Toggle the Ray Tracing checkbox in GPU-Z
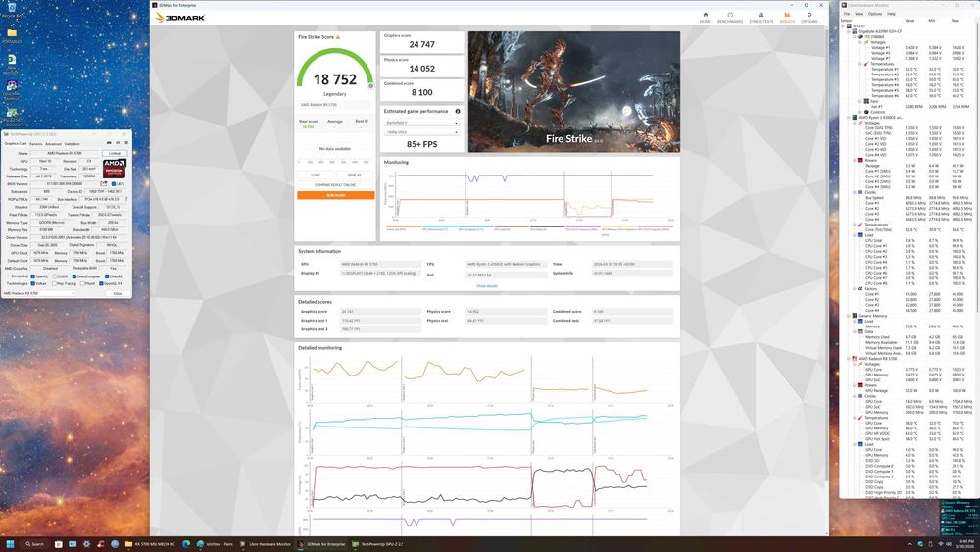The height and width of the screenshot is (552, 980). click(x=55, y=283)
